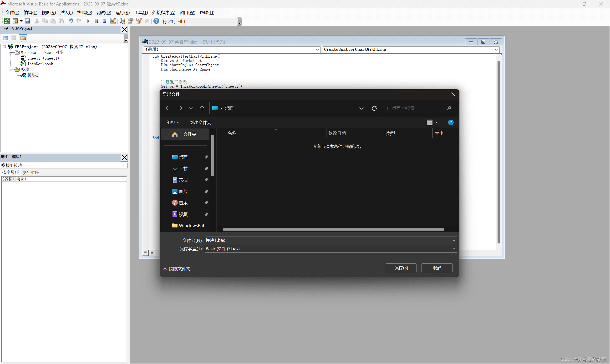The width and height of the screenshot is (610, 364).
Task: Collapse the VBAProject tree root node
Action: tap(4, 47)
